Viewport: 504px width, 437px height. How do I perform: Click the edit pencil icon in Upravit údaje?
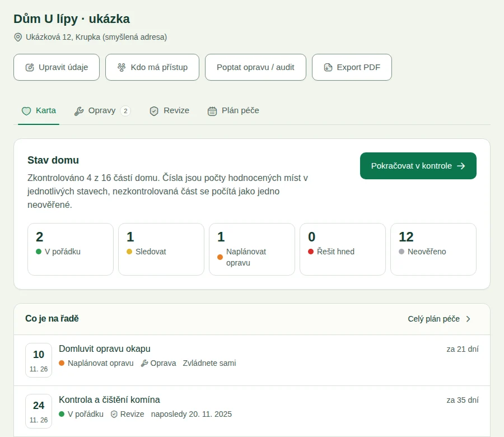coord(30,68)
